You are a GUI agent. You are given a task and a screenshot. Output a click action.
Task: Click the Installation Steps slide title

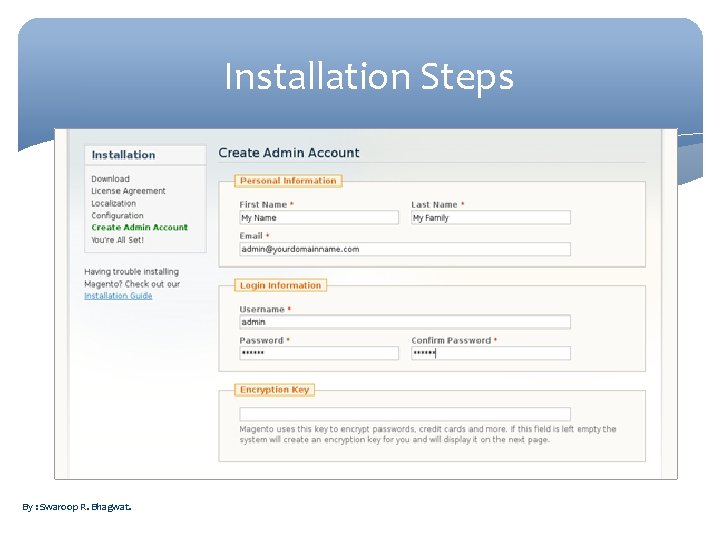click(369, 77)
